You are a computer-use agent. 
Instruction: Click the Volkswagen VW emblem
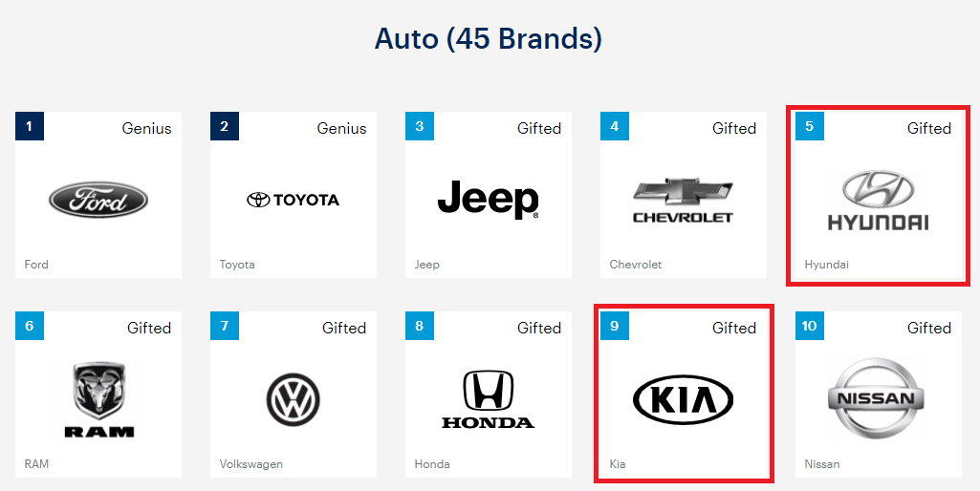294,400
